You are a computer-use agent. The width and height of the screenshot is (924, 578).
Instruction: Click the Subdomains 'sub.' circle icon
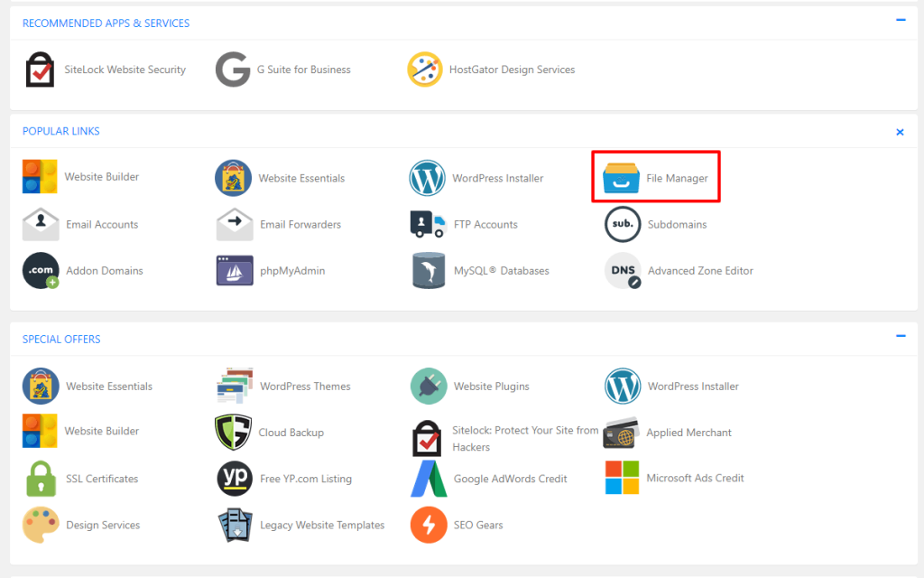623,224
